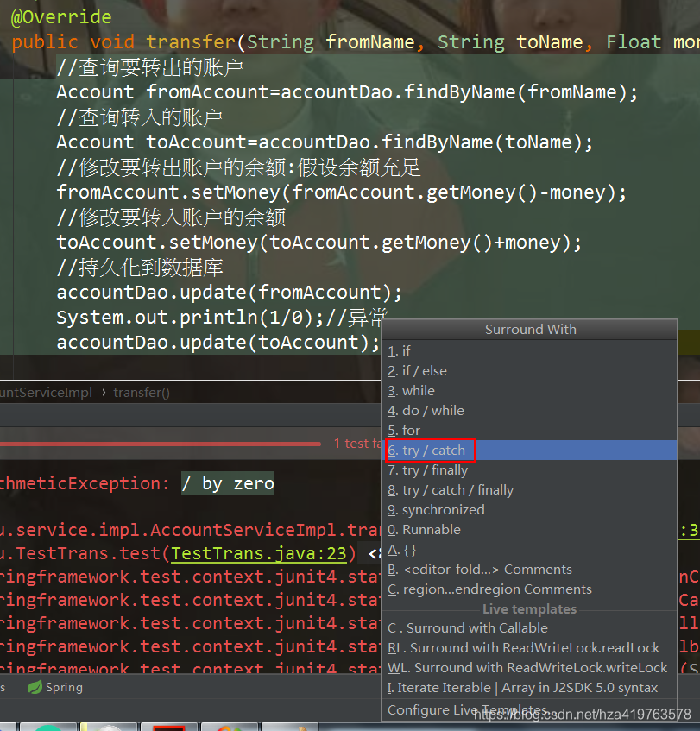Select the 'if' surround option

coord(529,350)
